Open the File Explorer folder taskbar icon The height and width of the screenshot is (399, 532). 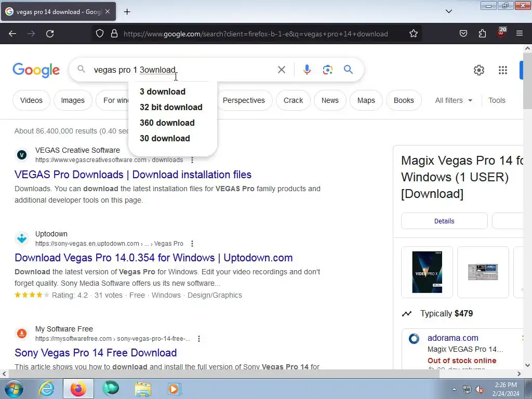pyautogui.click(x=143, y=389)
